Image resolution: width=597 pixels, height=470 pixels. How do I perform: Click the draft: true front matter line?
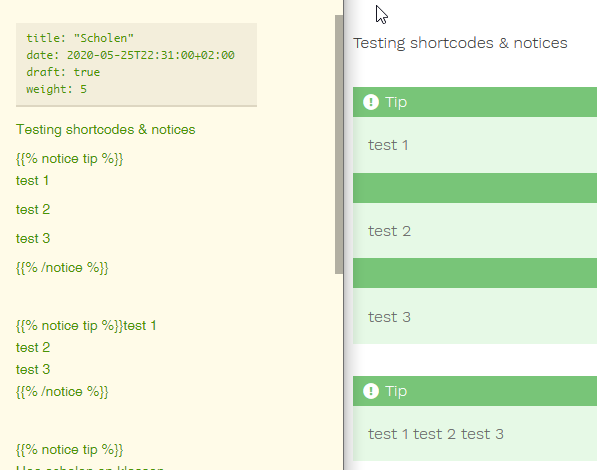tap(63, 72)
